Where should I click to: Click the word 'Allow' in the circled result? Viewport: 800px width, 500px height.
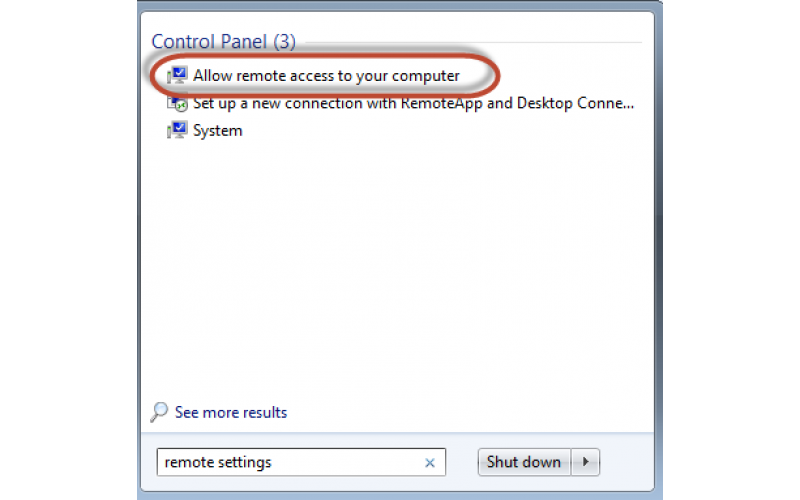coord(213,76)
